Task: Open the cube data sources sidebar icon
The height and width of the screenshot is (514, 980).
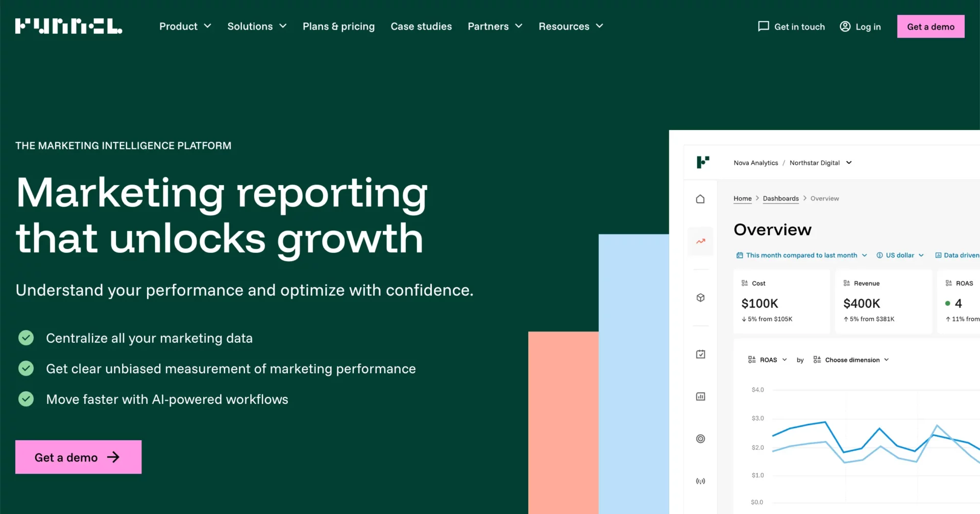Action: [x=700, y=297]
